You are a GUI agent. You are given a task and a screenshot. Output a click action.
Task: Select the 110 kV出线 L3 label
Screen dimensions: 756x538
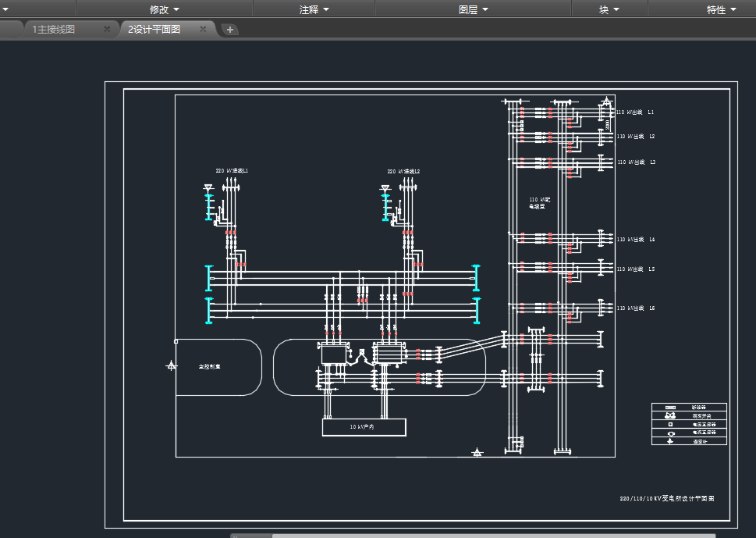pyautogui.click(x=637, y=162)
